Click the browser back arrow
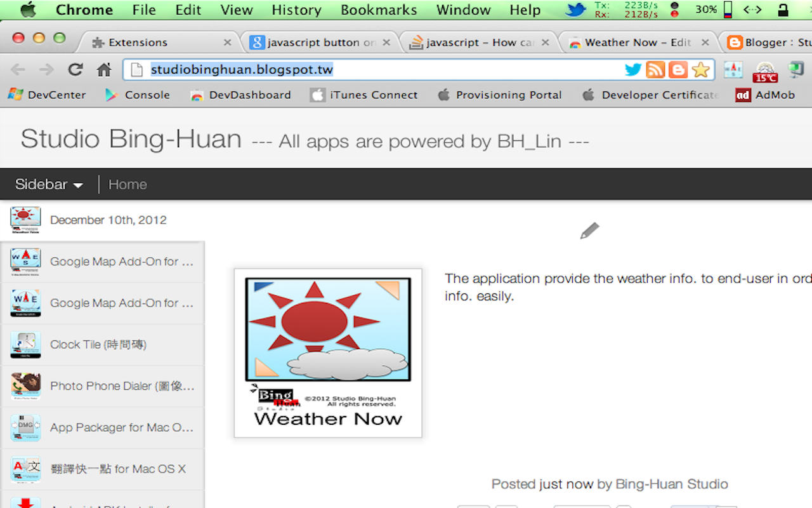This screenshot has height=508, width=812. (18, 69)
